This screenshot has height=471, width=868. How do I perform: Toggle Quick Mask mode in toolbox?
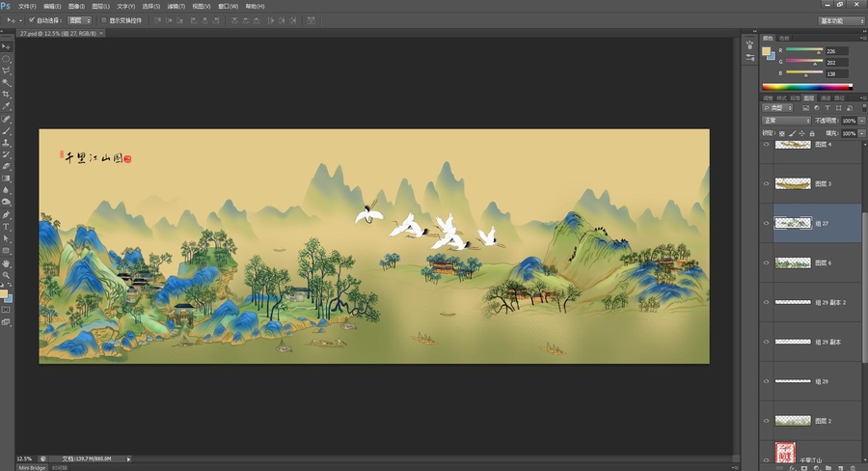coord(6,310)
